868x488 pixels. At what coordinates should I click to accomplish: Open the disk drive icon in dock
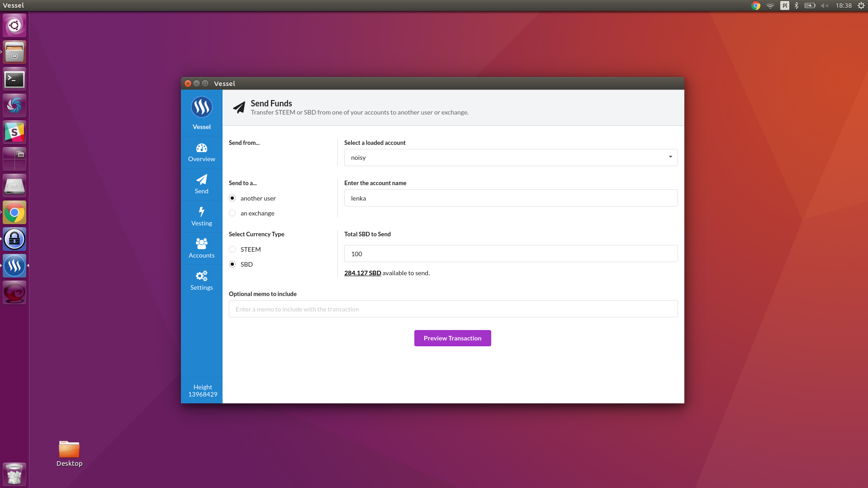14,186
